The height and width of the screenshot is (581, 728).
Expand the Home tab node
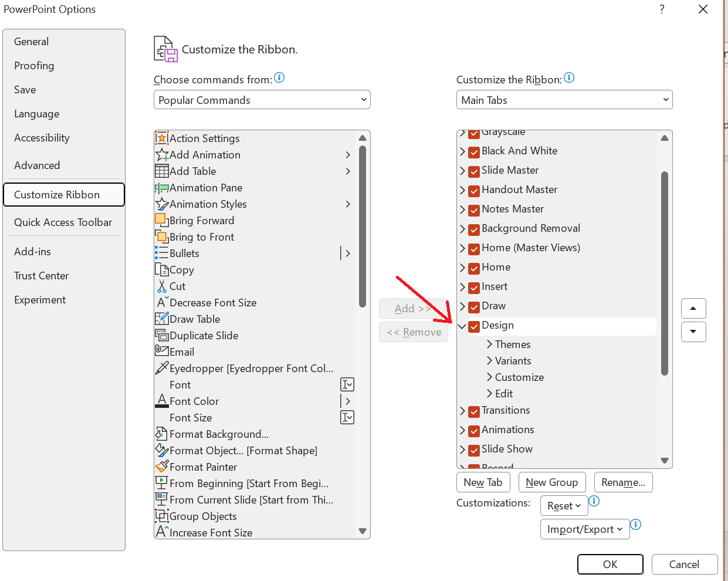click(462, 268)
